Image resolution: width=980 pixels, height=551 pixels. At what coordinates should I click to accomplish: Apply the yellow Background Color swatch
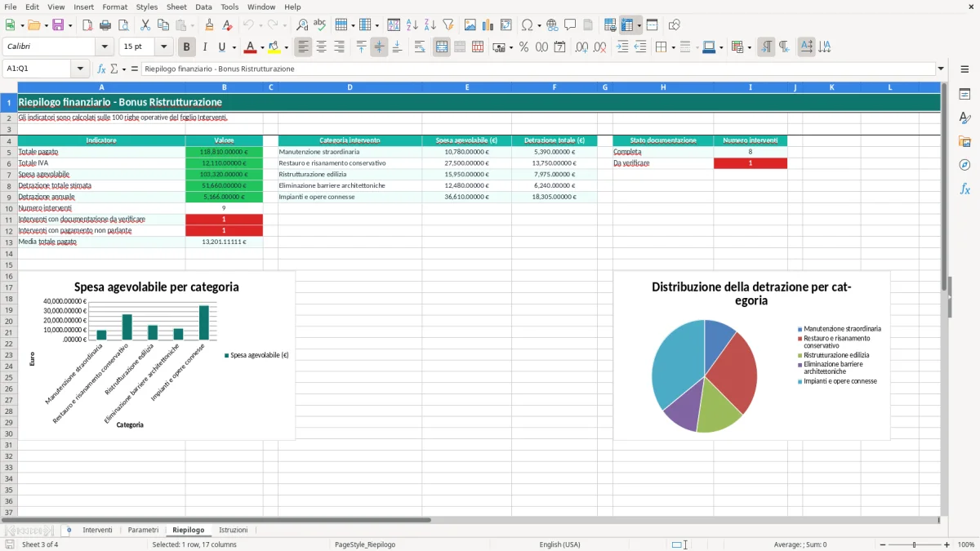(x=274, y=47)
